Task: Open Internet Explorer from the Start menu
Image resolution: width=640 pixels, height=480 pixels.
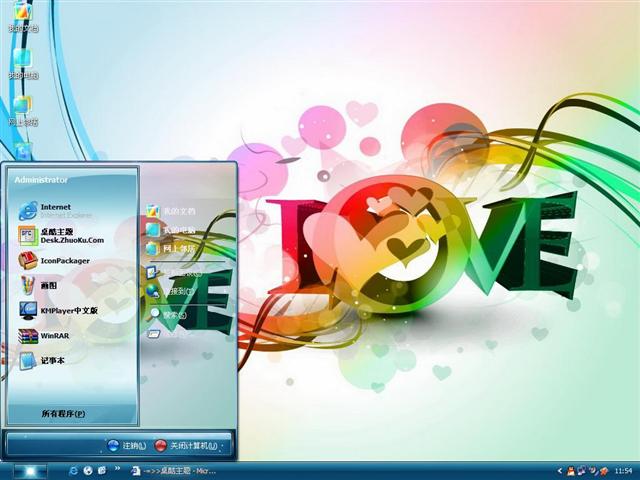Action: click(x=55, y=211)
